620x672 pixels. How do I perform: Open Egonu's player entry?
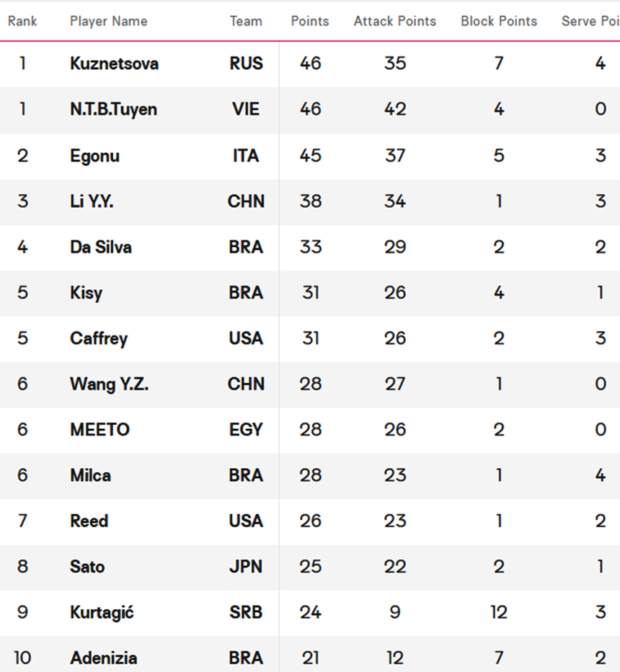click(94, 156)
